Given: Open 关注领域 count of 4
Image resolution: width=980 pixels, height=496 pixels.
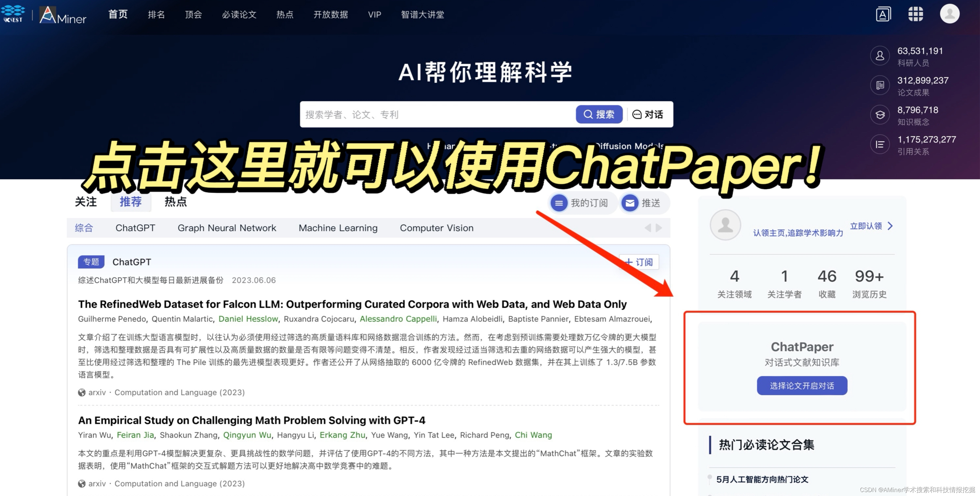Looking at the screenshot, I should [x=734, y=284].
